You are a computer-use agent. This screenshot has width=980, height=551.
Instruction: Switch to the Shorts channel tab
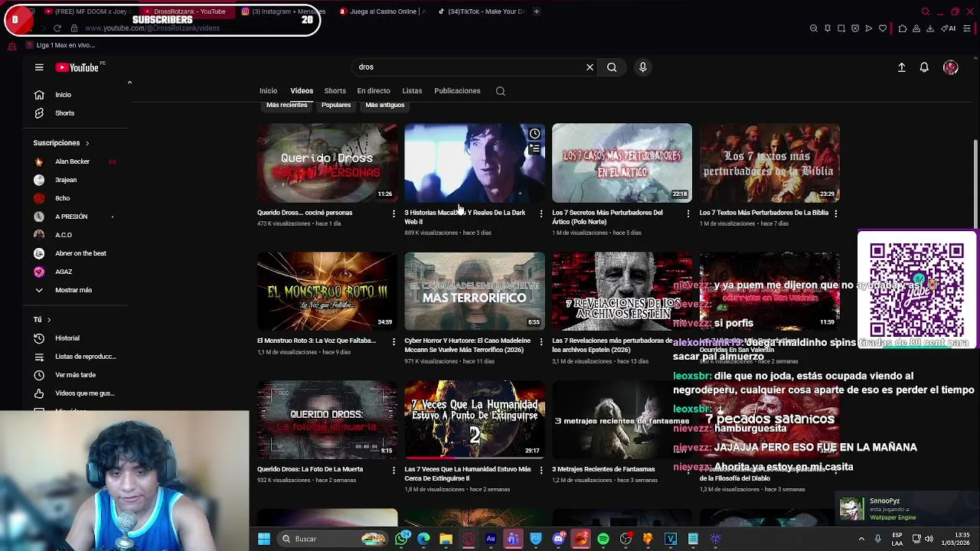[x=335, y=91]
